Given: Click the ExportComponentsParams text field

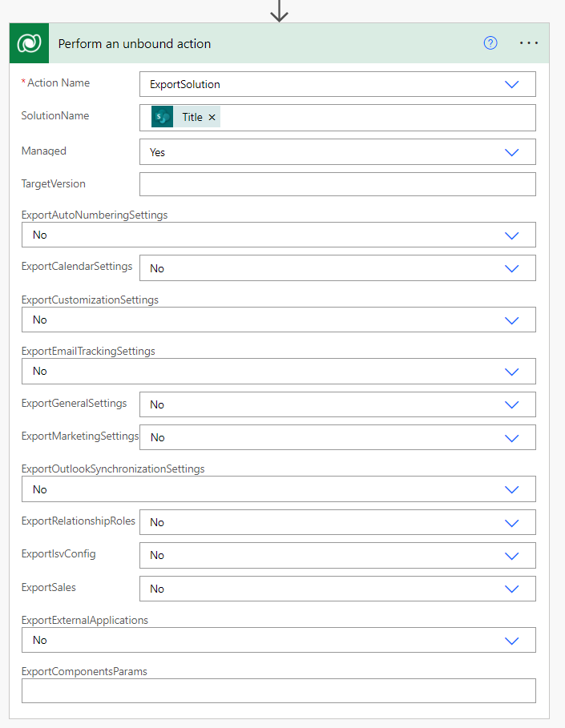Looking at the screenshot, I should [278, 691].
